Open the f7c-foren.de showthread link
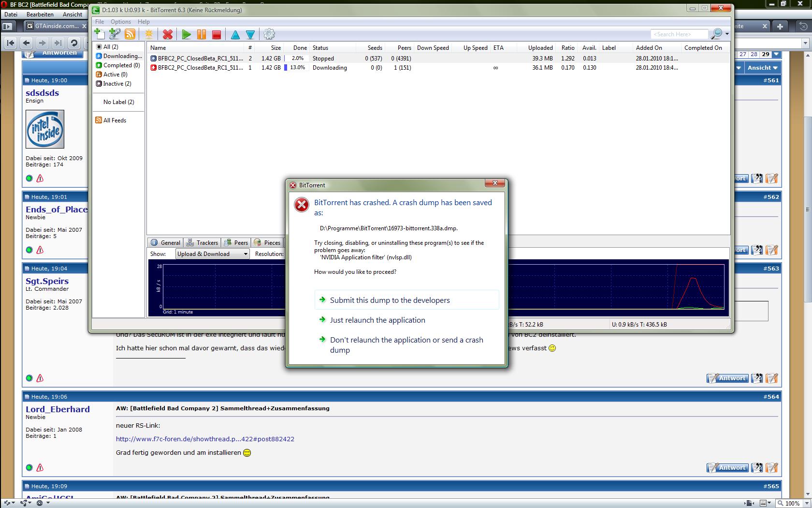The image size is (812, 508). 205,439
